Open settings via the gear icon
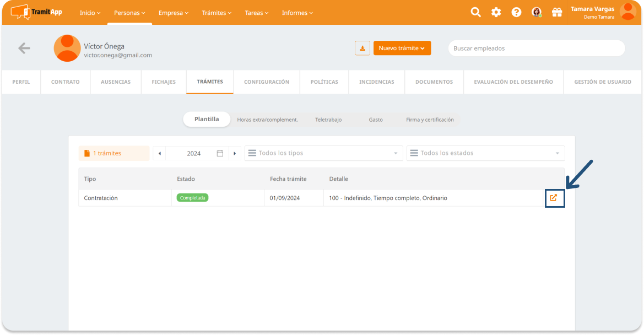Screen dimensions: 644x335 coord(496,12)
